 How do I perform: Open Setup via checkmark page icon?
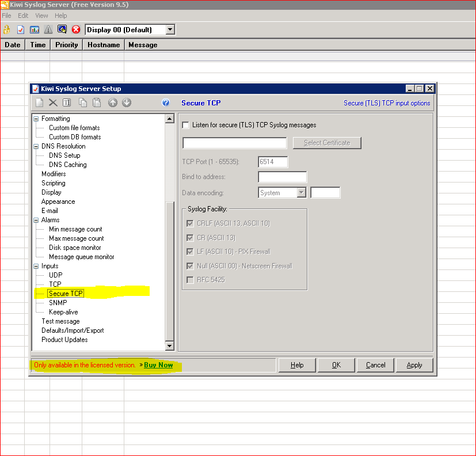click(21, 29)
